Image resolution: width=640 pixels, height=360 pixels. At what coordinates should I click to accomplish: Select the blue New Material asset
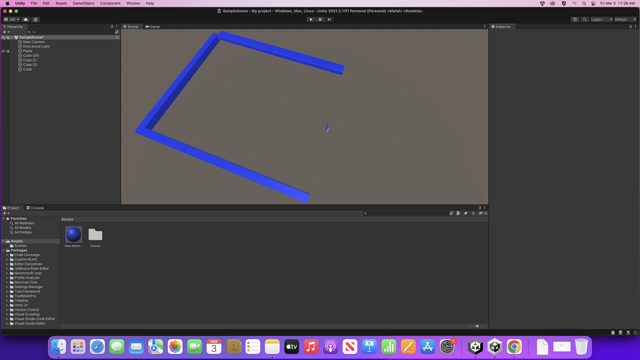[73, 235]
